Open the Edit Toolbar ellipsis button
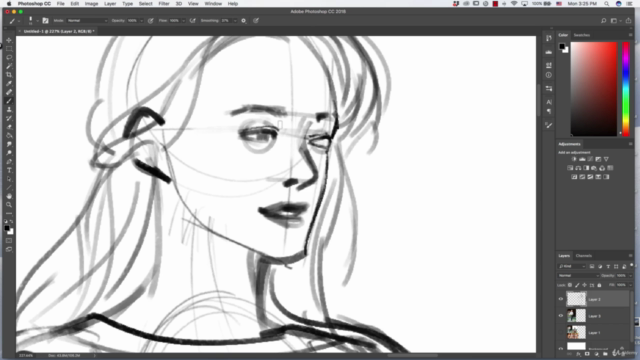This screenshot has height=360, width=640. pyautogui.click(x=9, y=213)
